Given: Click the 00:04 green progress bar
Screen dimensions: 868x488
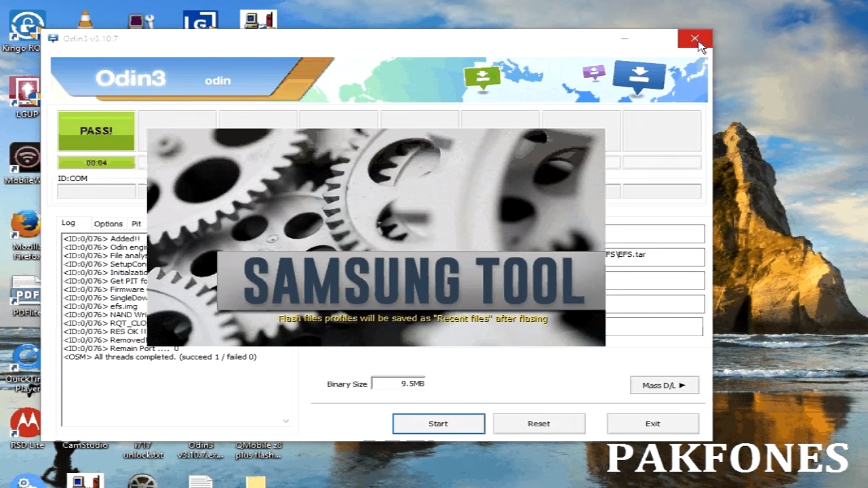Looking at the screenshot, I should click(96, 163).
